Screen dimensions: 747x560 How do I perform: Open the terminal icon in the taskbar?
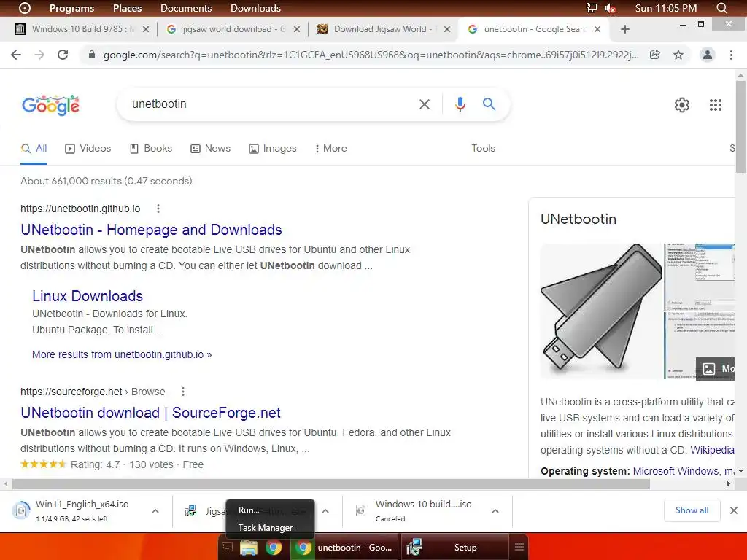pyautogui.click(x=228, y=548)
